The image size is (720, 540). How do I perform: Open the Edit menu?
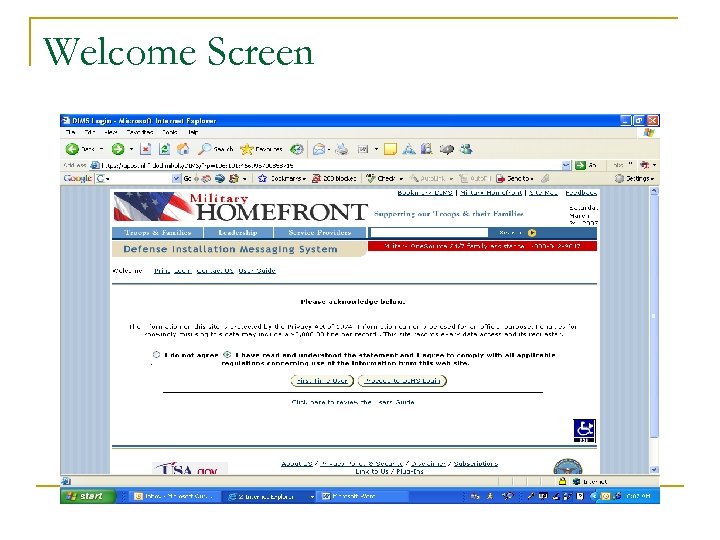[x=90, y=132]
